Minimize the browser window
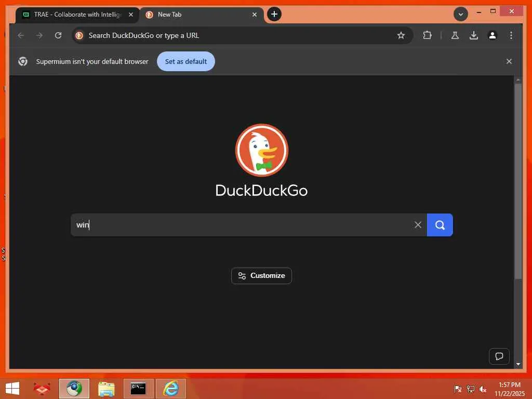The image size is (532, 399). point(478,12)
